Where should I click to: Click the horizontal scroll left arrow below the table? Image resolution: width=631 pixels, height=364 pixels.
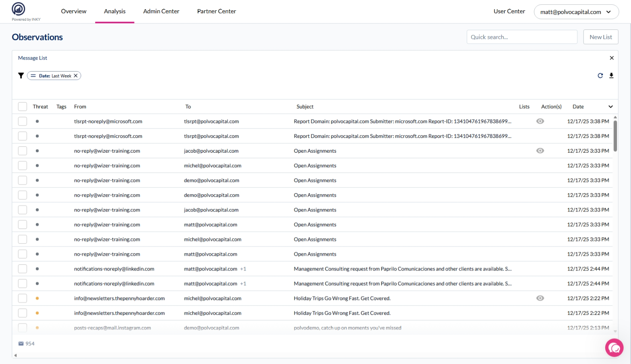coord(16,355)
